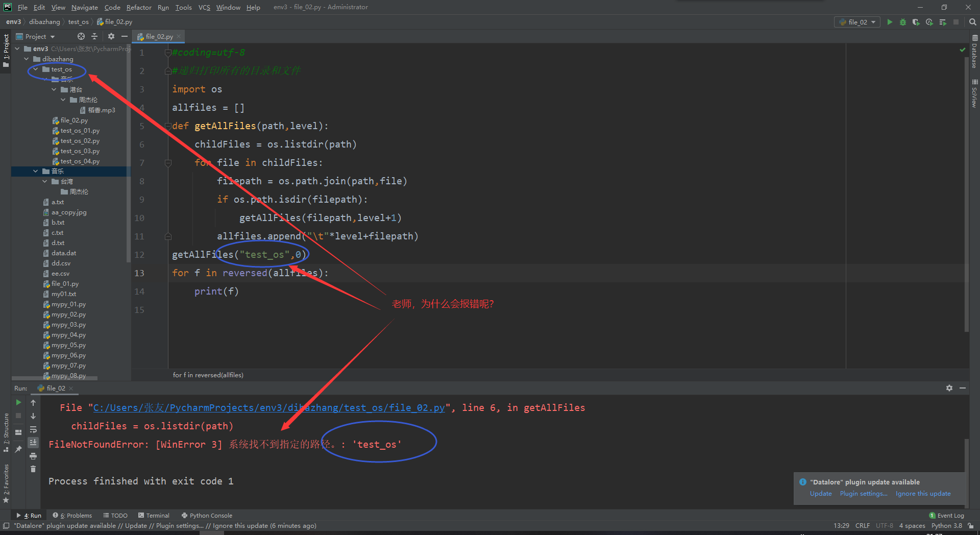Image resolution: width=980 pixels, height=535 pixels.
Task: Click the lock read-only status icon
Action: (x=971, y=525)
